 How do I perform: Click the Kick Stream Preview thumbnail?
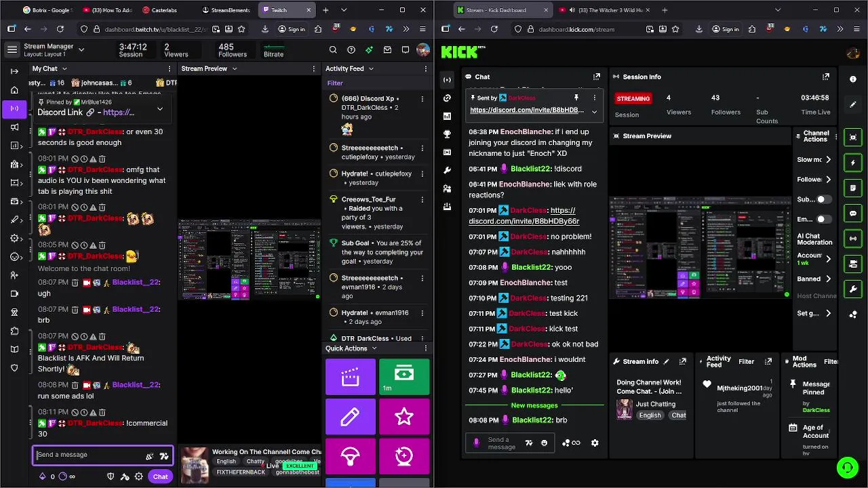click(700, 247)
